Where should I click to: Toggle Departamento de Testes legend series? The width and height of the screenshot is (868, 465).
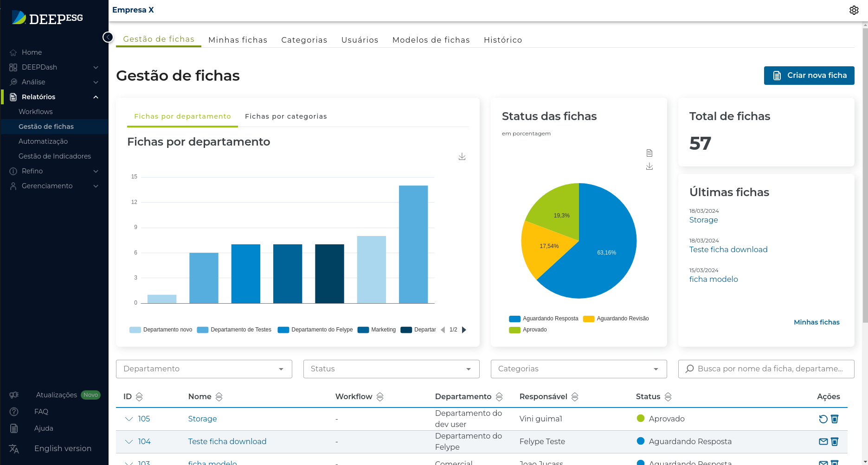234,330
